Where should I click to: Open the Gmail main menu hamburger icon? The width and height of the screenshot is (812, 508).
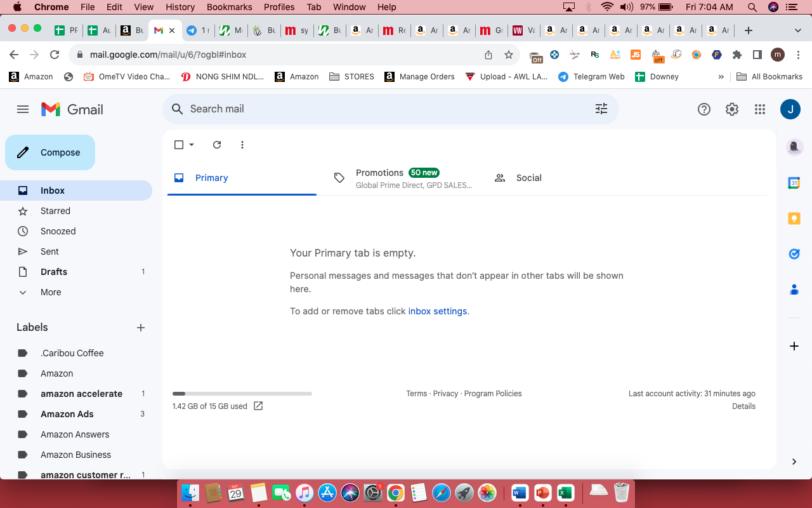23,109
